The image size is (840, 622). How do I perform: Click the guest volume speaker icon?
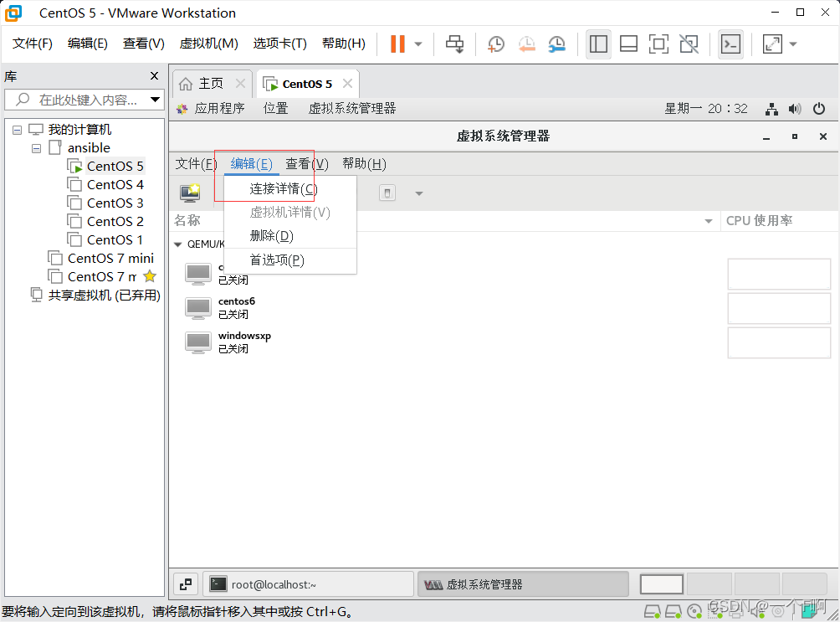pyautogui.click(x=795, y=110)
